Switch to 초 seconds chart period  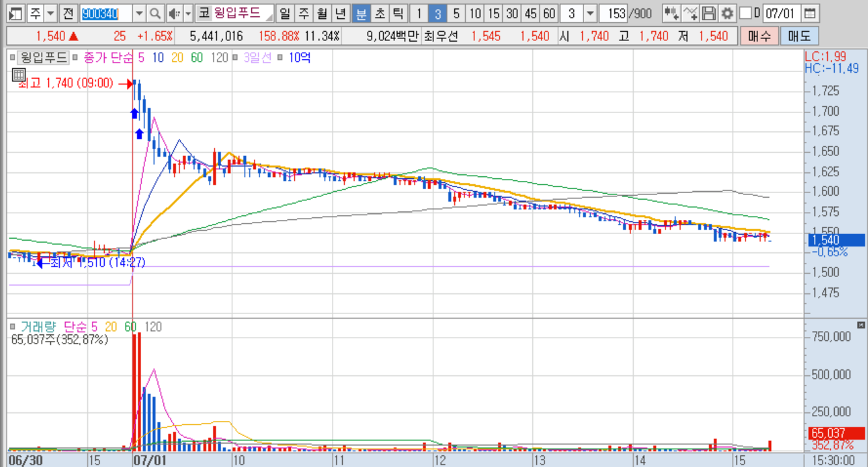379,13
